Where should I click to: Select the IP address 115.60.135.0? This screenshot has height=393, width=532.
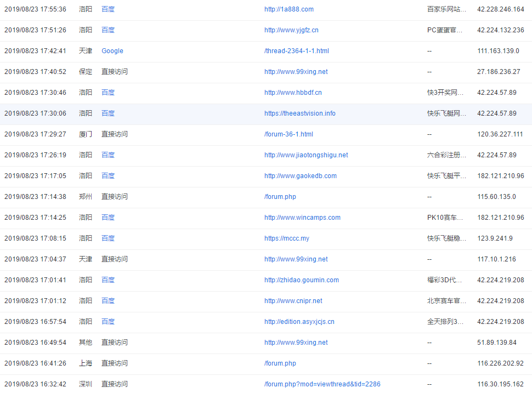coord(496,197)
